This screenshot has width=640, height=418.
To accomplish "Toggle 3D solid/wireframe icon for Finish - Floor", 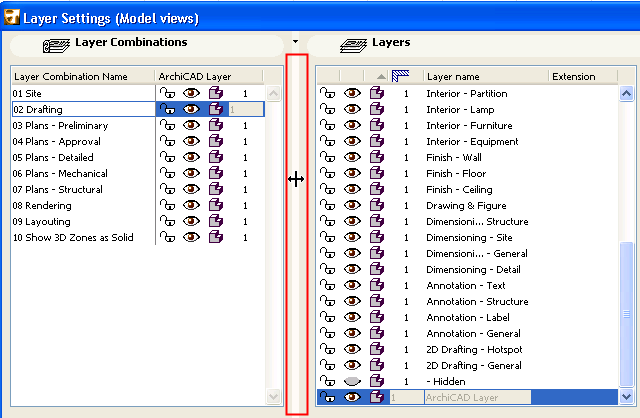I will coord(377,173).
